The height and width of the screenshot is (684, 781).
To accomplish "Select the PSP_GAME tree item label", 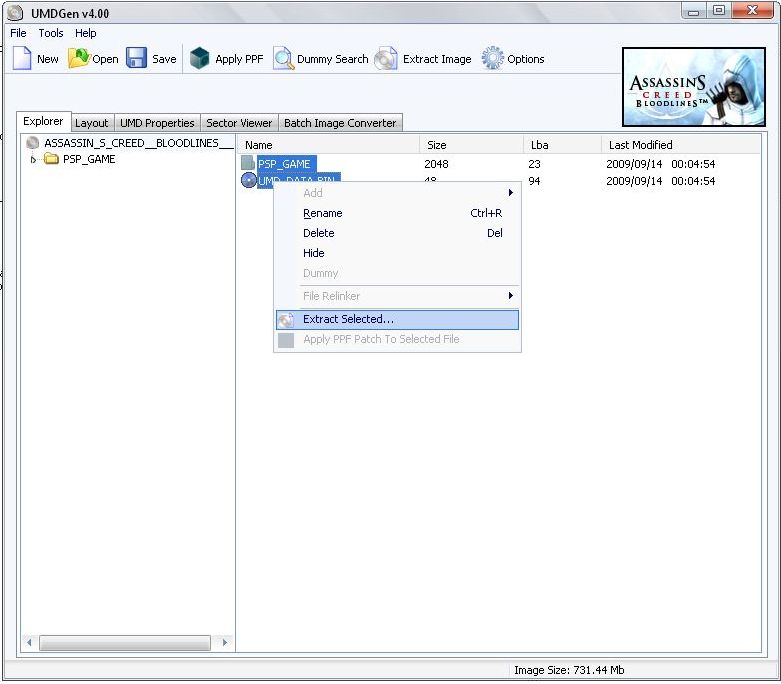I will click(x=89, y=159).
